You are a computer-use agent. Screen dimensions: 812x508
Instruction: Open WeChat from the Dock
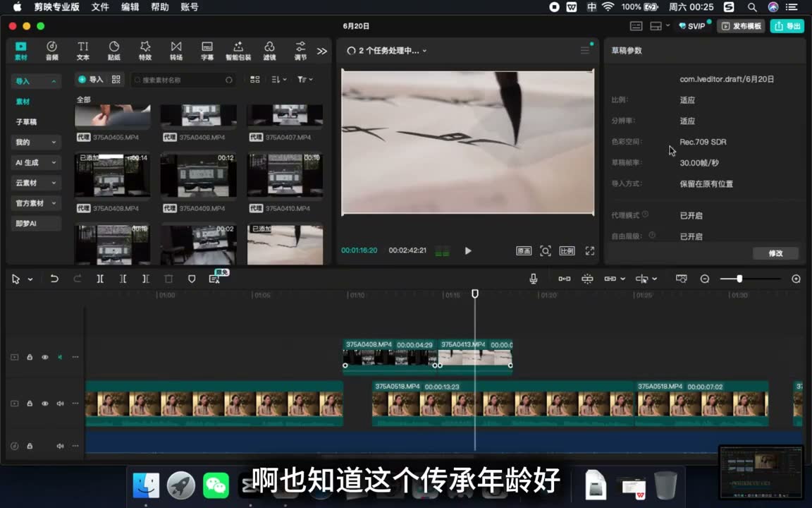tap(216, 485)
